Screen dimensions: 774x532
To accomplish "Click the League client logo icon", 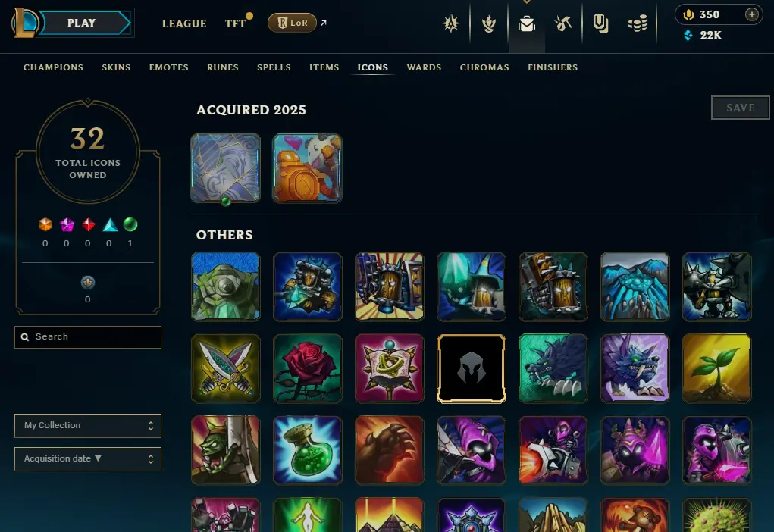I will click(25, 23).
